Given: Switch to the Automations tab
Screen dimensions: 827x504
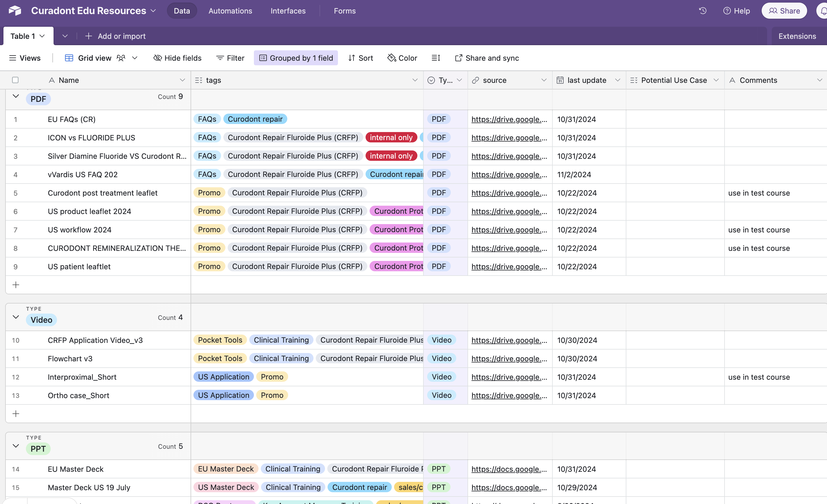Looking at the screenshot, I should coord(230,11).
